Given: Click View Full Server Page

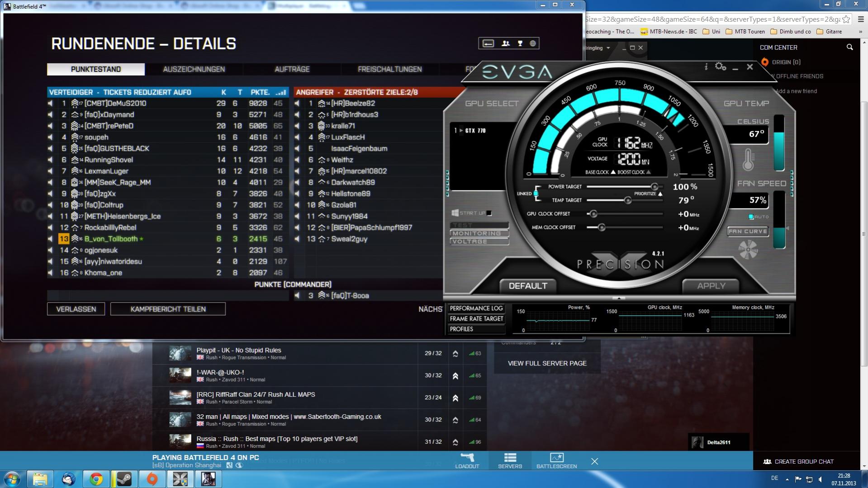Looking at the screenshot, I should 547,363.
